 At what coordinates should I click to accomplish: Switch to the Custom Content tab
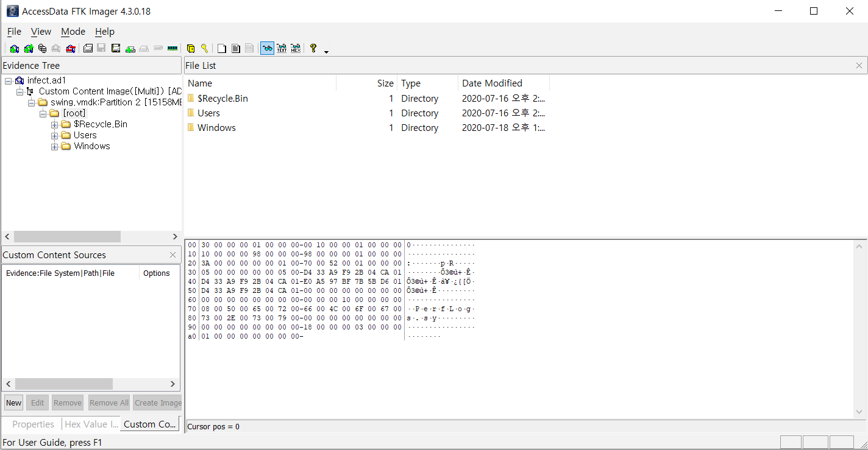[x=149, y=424]
